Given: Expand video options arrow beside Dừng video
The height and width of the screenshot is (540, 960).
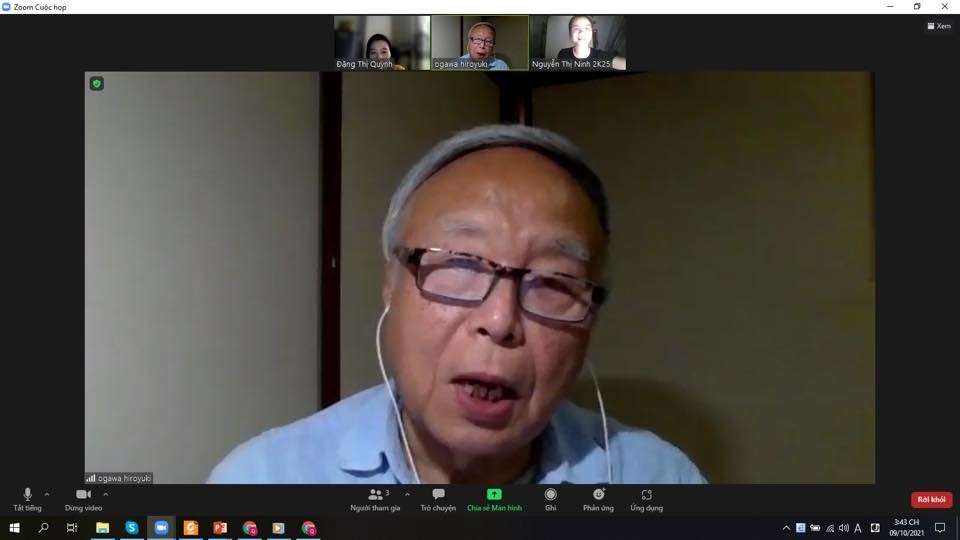Looking at the screenshot, I should [x=106, y=494].
